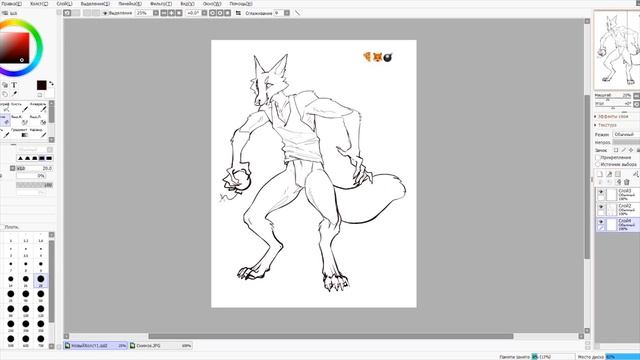Select the highlighted eraser tool tile

coord(5,120)
